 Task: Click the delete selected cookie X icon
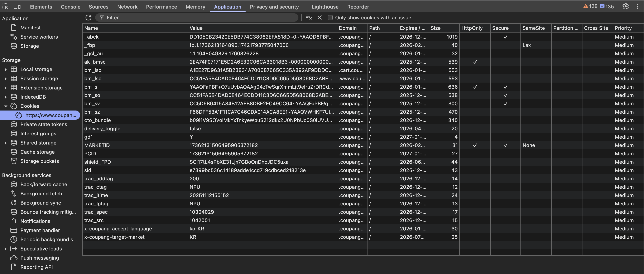pyautogui.click(x=319, y=18)
